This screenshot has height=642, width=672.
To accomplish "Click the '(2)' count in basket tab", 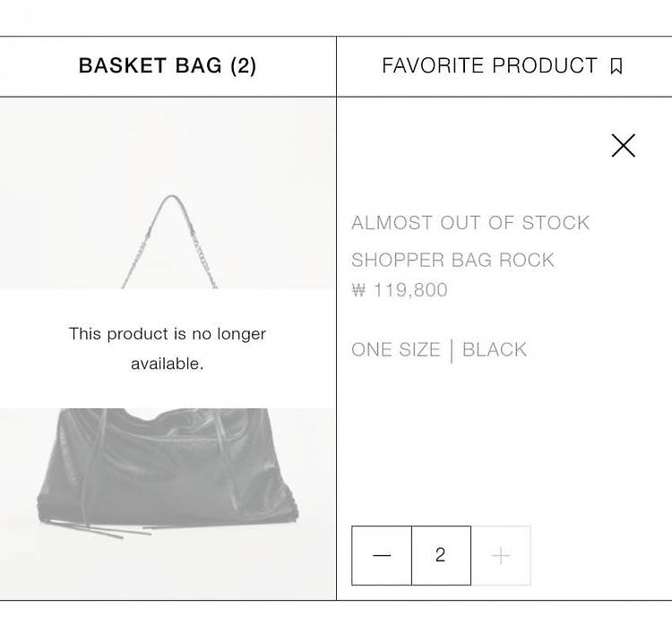I will [243, 66].
